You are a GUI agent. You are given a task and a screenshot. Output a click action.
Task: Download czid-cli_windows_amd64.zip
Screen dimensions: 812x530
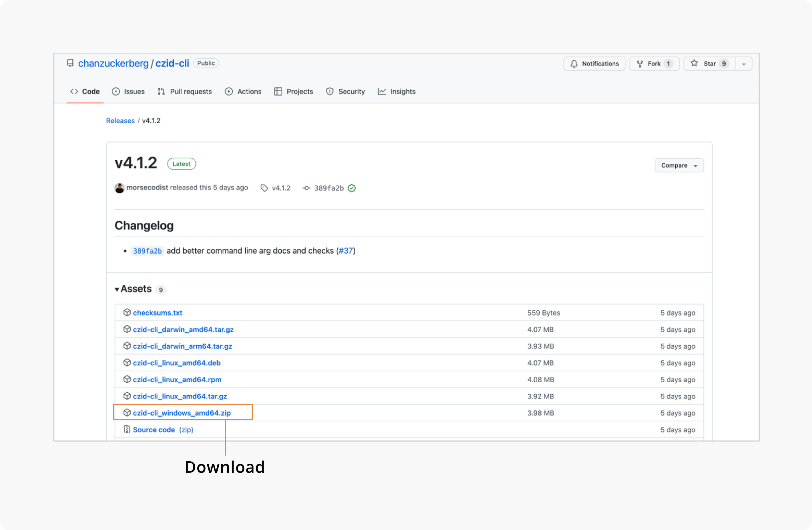(x=182, y=413)
